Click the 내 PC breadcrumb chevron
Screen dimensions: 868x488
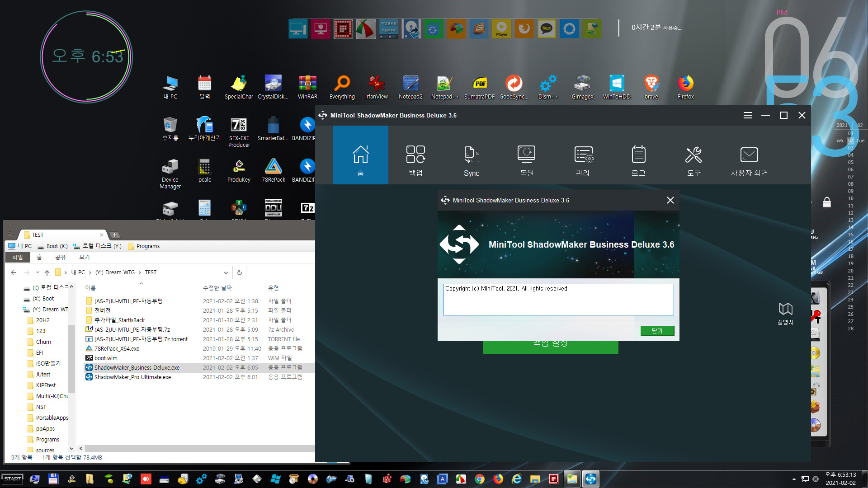[90, 272]
